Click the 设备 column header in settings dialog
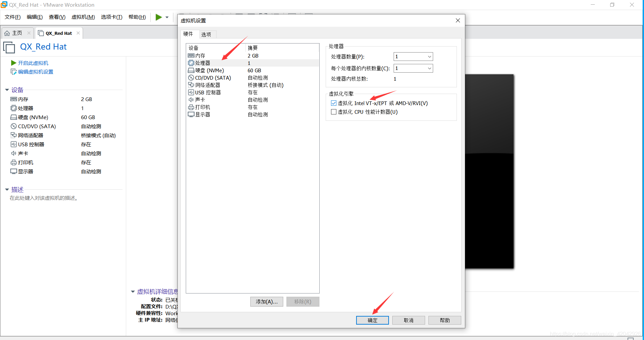Image resolution: width=644 pixels, height=340 pixels. point(216,48)
